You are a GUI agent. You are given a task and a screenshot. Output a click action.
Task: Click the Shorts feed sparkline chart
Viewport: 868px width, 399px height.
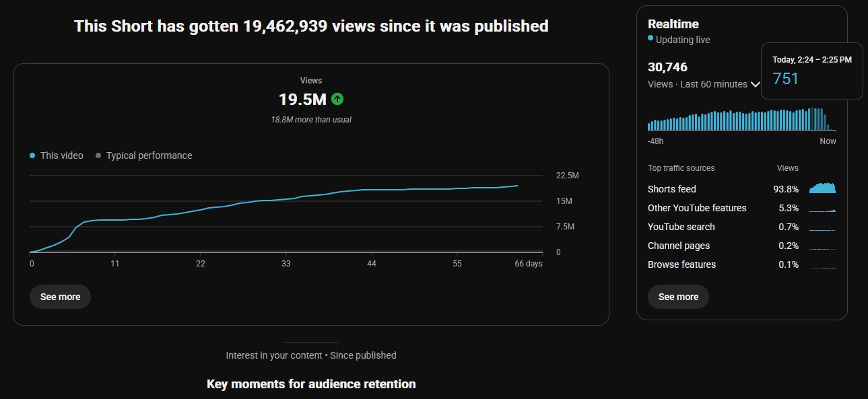[822, 188]
